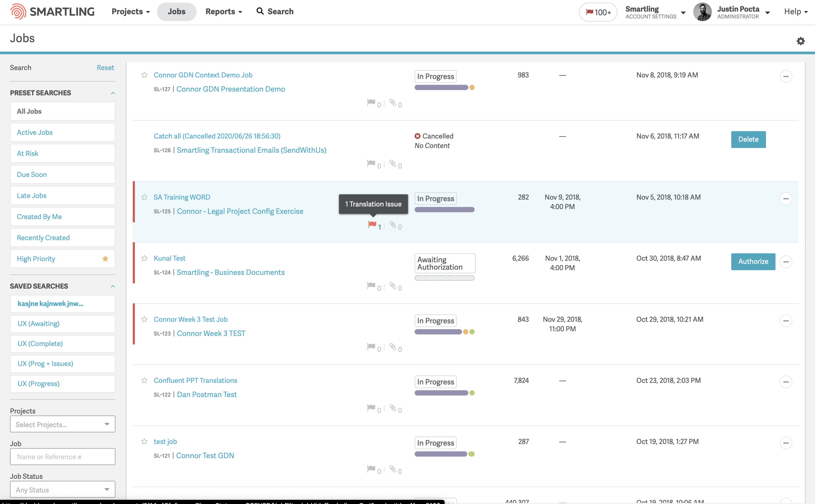Click the issue flag on Connor Week 3 Test Job
Screen dimensions: 815x504
pos(371,347)
